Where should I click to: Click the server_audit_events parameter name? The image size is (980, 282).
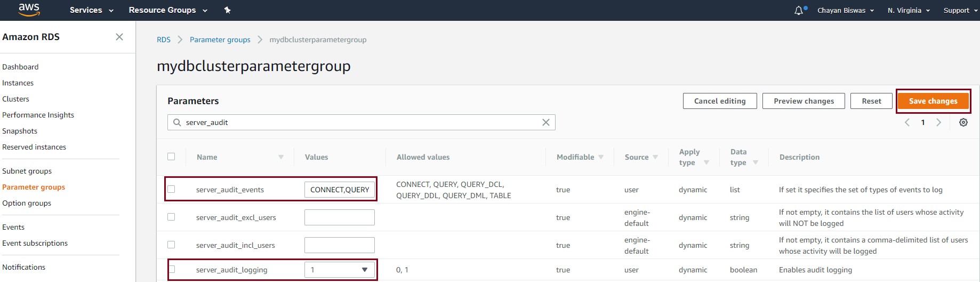pyautogui.click(x=230, y=190)
